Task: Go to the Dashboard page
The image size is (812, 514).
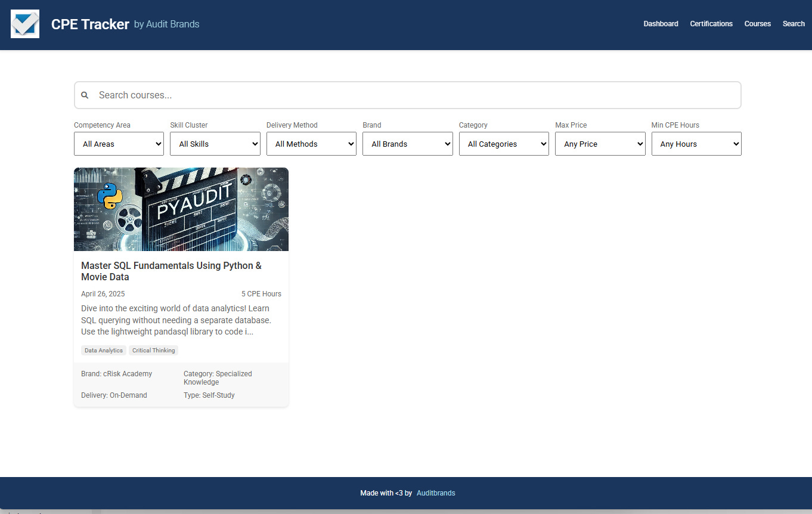Action: 661,24
